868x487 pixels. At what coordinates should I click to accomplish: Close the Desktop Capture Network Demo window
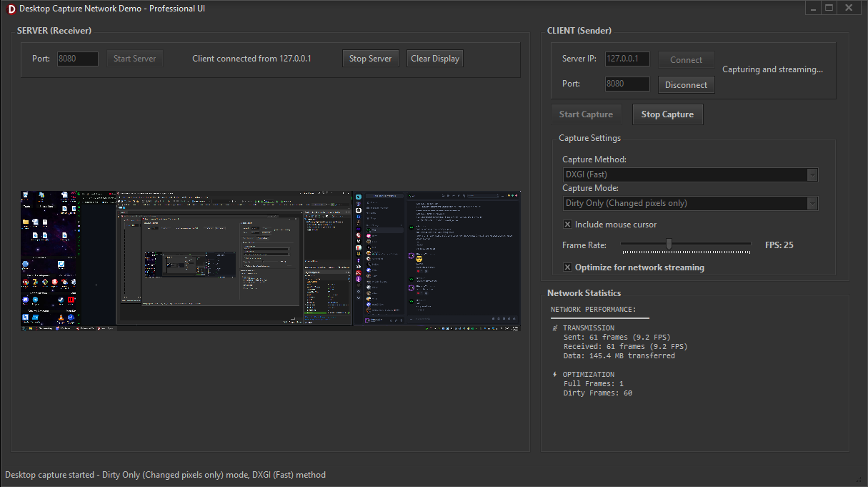(x=848, y=8)
